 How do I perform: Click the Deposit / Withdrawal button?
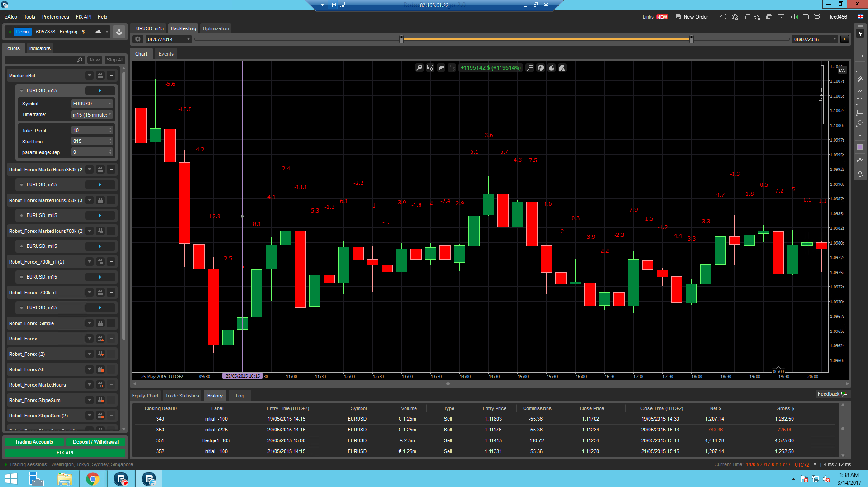coord(95,442)
